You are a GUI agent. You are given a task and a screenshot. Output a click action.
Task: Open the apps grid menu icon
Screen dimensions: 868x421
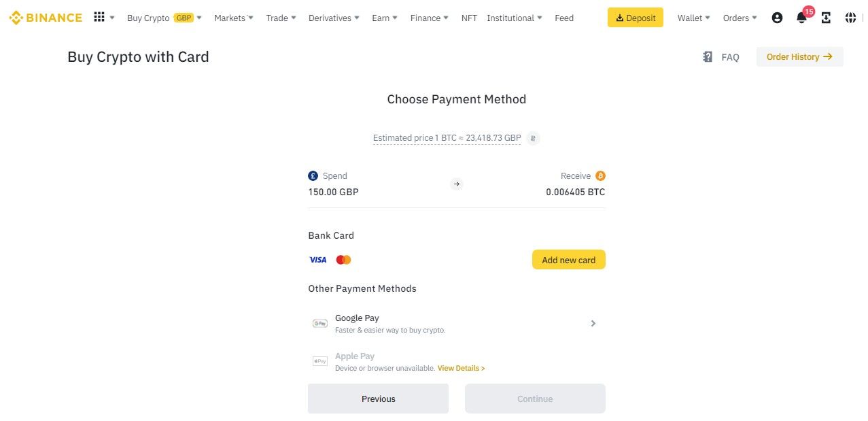click(99, 18)
